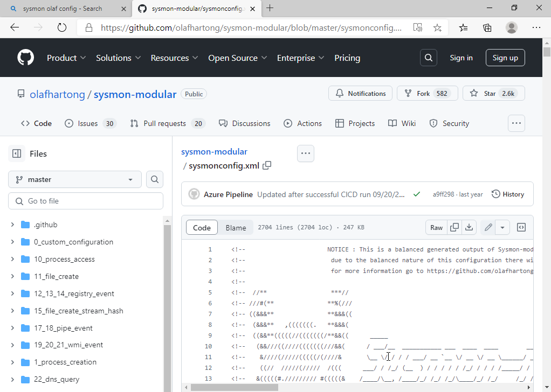Open the Raw file view
This screenshot has width=551, height=392.
(437, 227)
